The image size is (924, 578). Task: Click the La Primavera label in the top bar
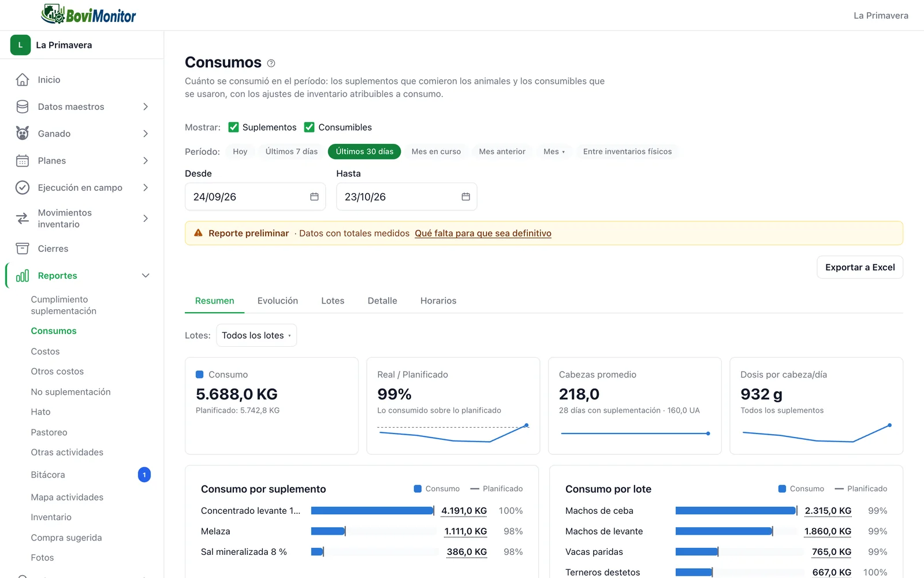coord(881,16)
